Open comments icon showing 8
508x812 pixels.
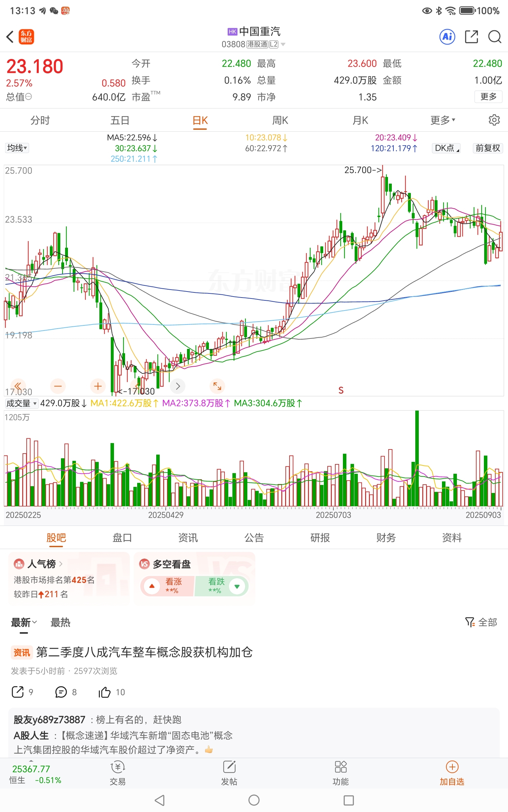click(x=61, y=692)
